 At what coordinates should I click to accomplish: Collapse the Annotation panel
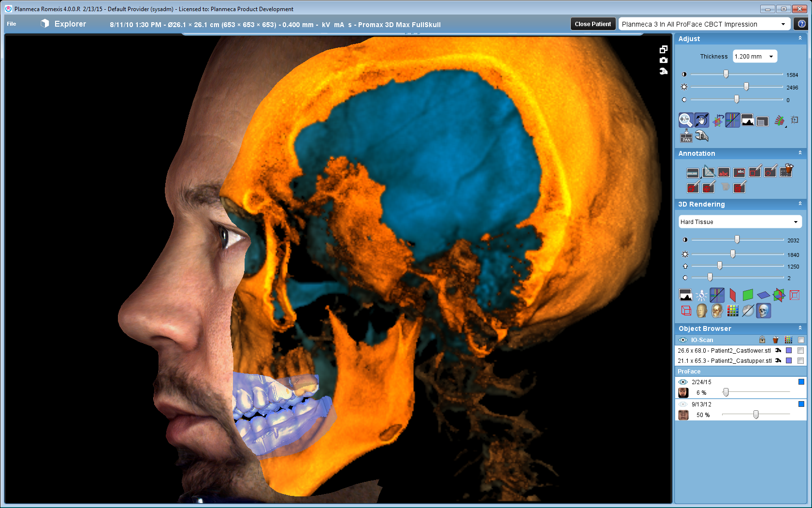[x=800, y=153]
